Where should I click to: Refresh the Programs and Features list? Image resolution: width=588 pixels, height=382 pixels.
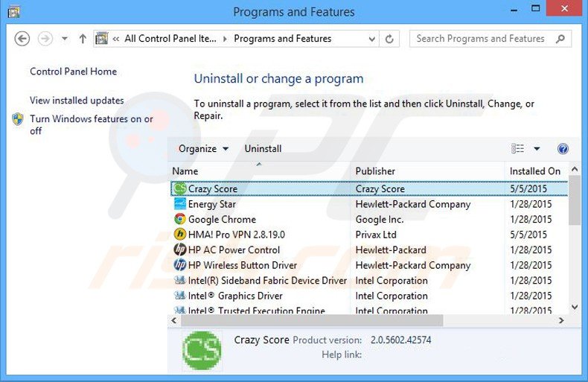click(x=389, y=39)
